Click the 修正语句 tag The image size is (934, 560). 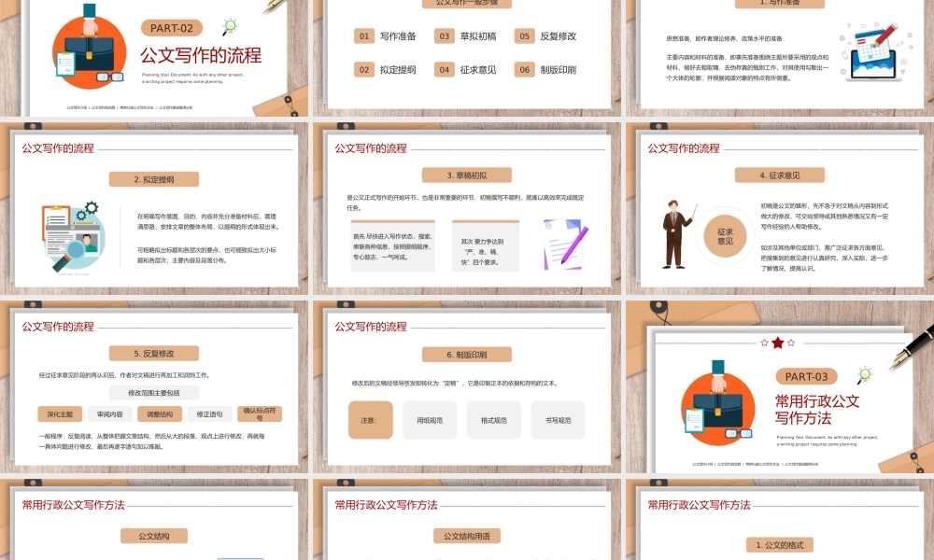[x=209, y=414]
